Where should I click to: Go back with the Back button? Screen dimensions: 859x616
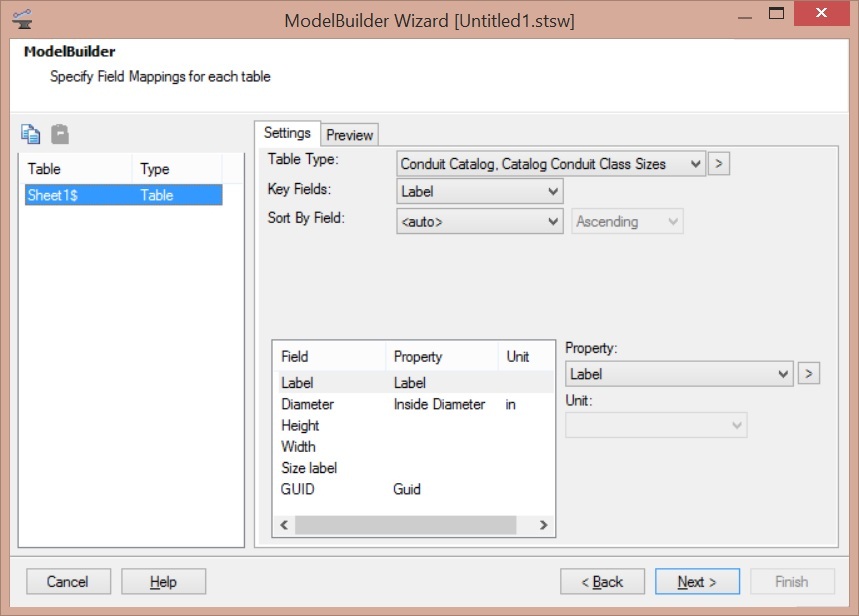pyautogui.click(x=602, y=581)
